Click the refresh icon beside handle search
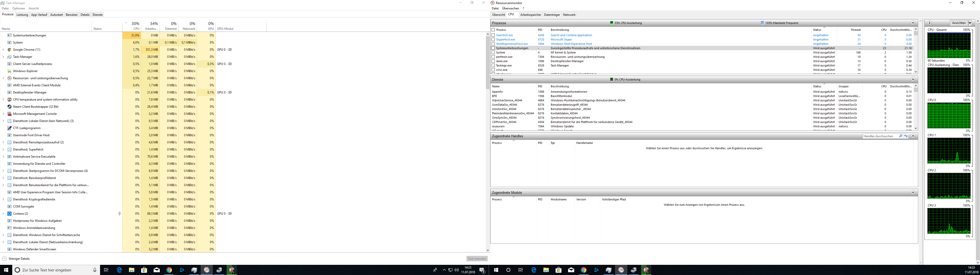The height and width of the screenshot is (275, 980). point(906,136)
